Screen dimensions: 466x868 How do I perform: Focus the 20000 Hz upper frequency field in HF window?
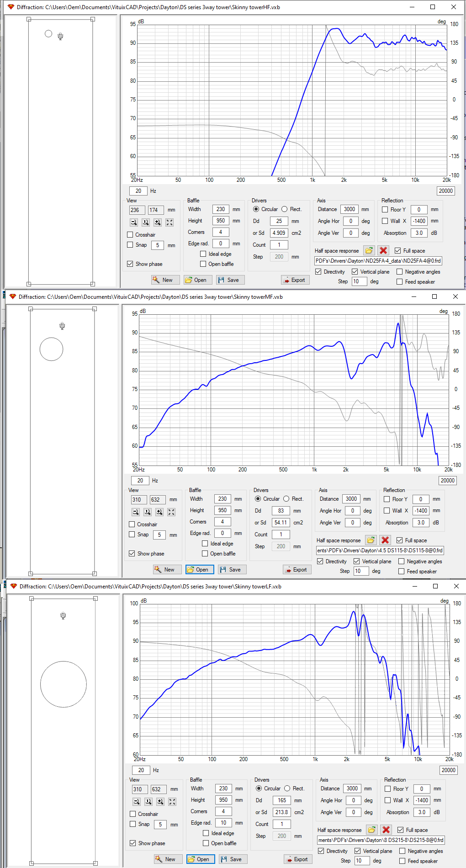(x=446, y=191)
